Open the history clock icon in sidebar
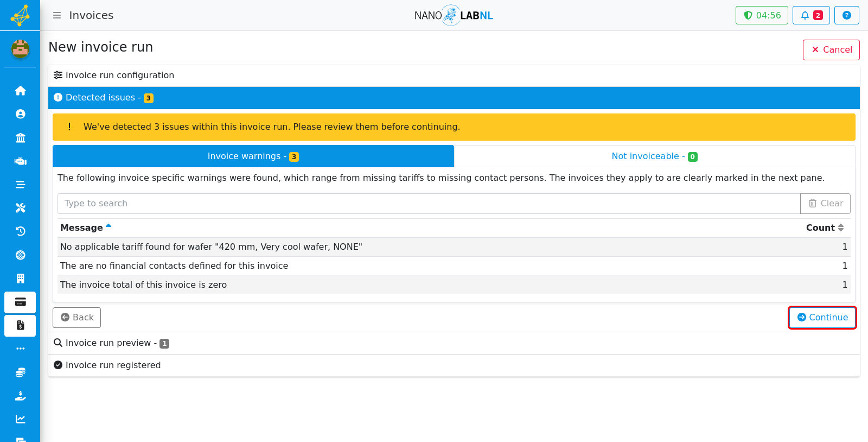Screen dimensions: 868x442 click(20, 231)
